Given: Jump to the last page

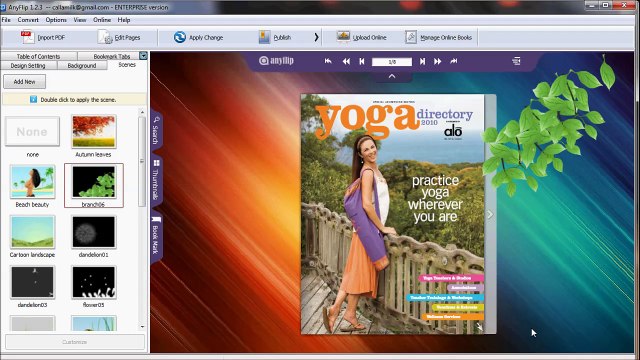Looking at the screenshot, I should click(x=453, y=61).
